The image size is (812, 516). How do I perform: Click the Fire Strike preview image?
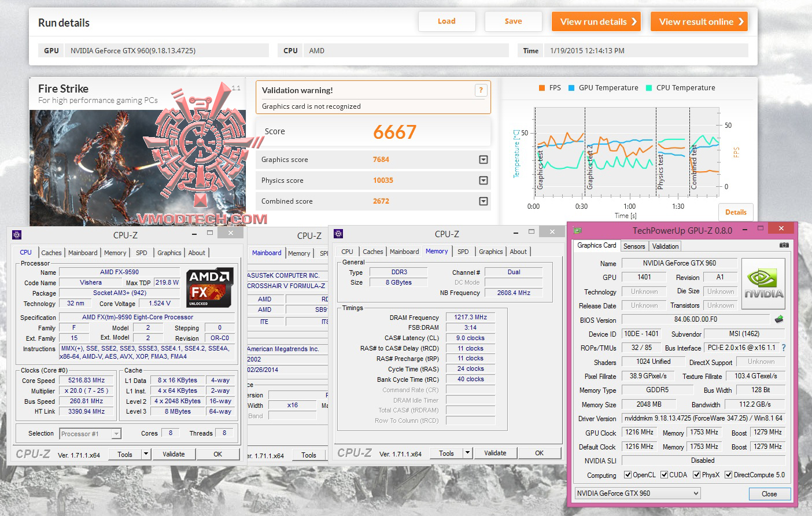tap(137, 168)
